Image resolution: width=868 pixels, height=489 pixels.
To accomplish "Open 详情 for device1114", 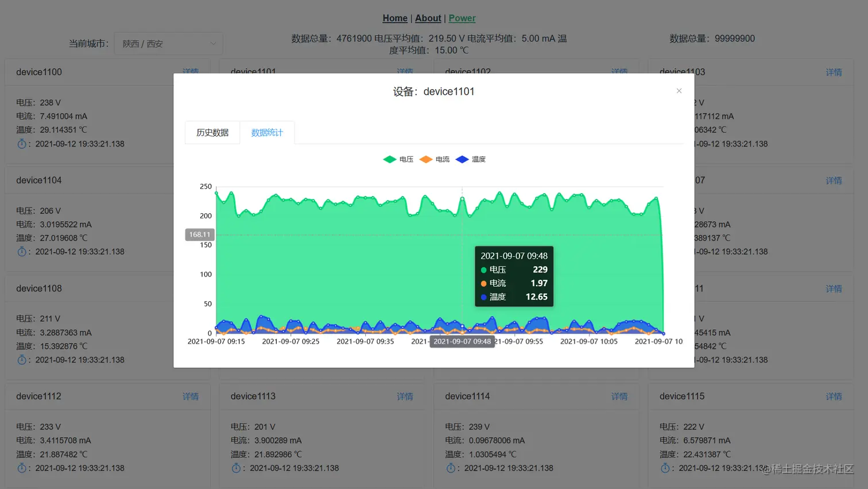I will pyautogui.click(x=619, y=396).
